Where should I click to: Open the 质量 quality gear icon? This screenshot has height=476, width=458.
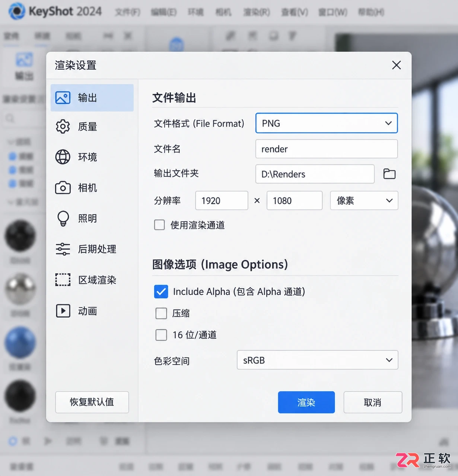coord(63,127)
